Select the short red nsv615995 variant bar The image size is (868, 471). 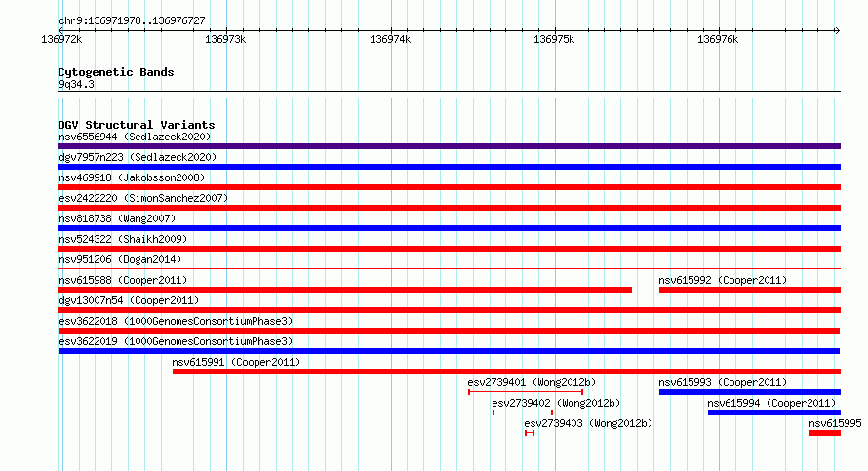(825, 433)
